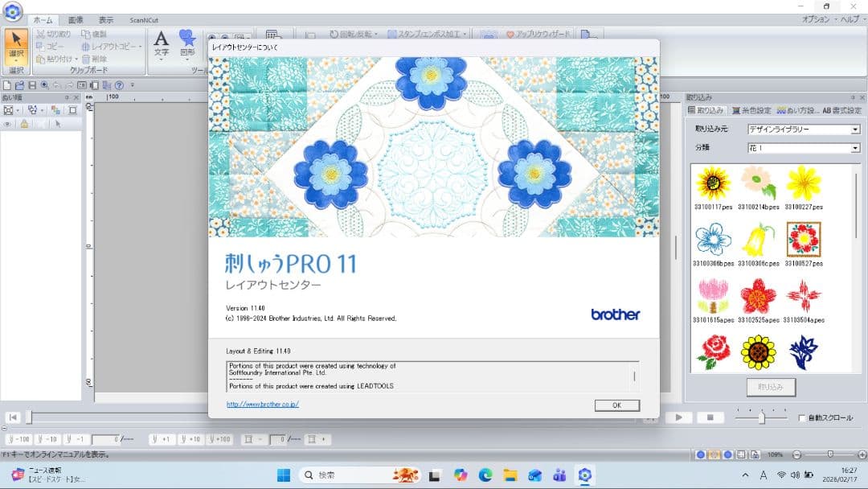Screen dimensions: 868x489
Task: Click print preview magnifier in quick toolbar
Action: click(44, 85)
